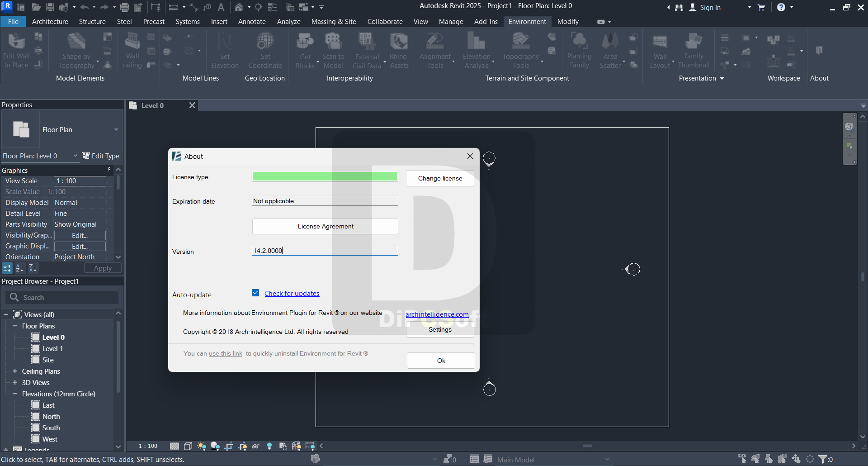
Task: Click the Planting Family tool
Action: pos(579,51)
